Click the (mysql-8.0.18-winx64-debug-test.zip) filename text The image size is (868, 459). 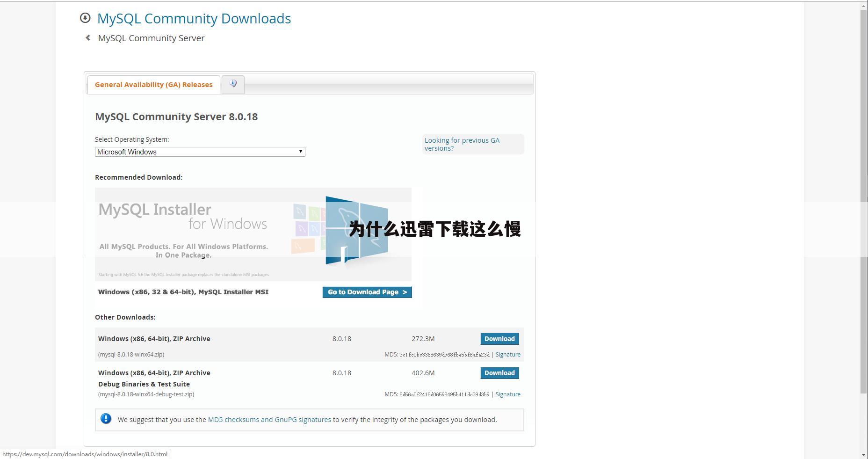coord(146,394)
